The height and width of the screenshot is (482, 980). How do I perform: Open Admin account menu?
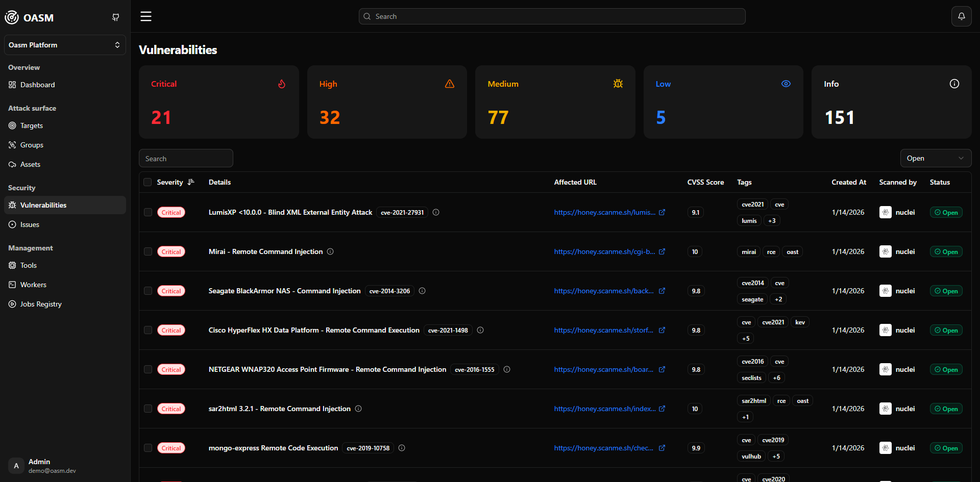pos(65,466)
